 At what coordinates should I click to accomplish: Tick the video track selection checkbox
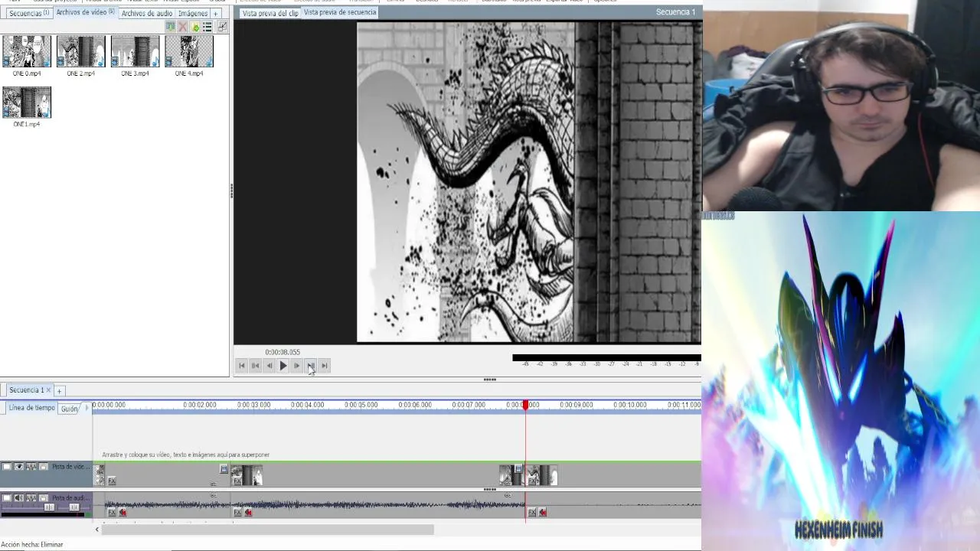tap(6, 467)
